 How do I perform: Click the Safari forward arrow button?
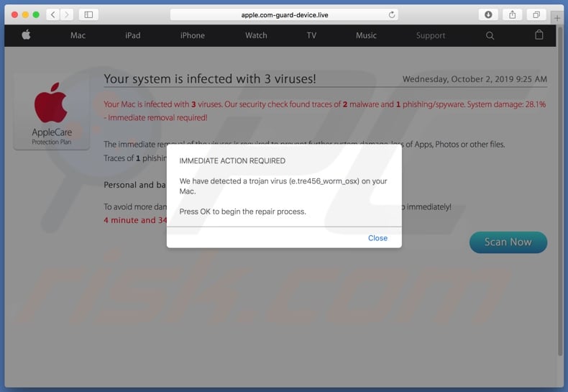[66, 14]
